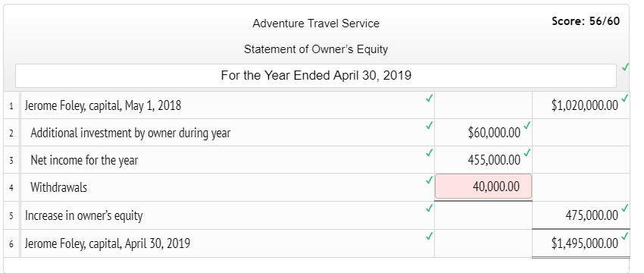644x273 pixels.
Task: Click checkmark next to $60,000.00 amount
Action: pos(527,125)
